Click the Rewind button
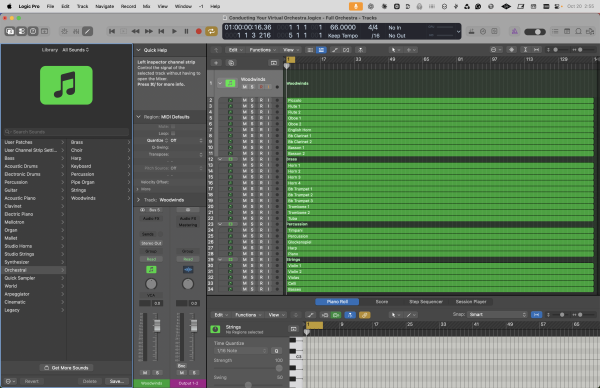The image size is (600, 388). 135,31
